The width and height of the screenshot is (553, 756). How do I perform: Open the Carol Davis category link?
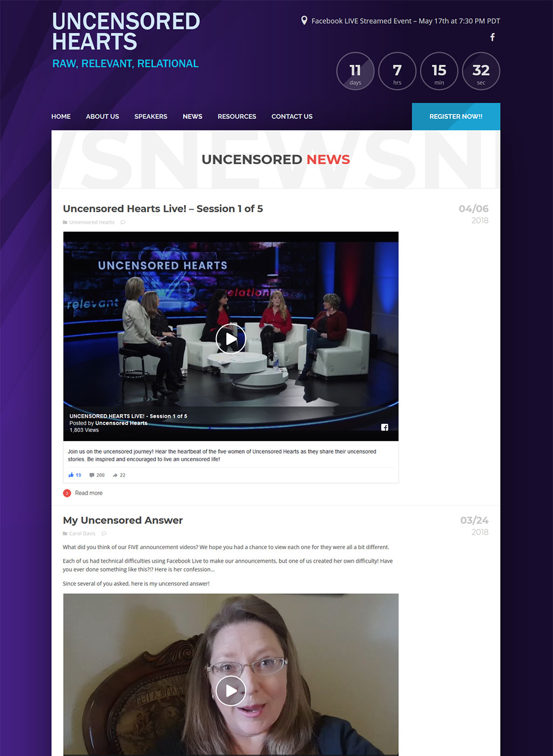click(x=82, y=534)
